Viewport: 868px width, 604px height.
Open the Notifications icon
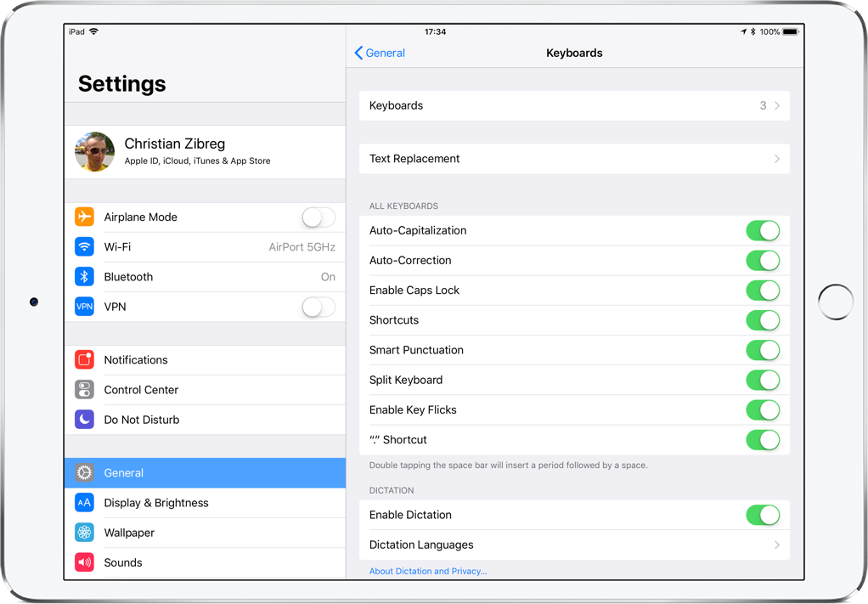click(x=84, y=359)
